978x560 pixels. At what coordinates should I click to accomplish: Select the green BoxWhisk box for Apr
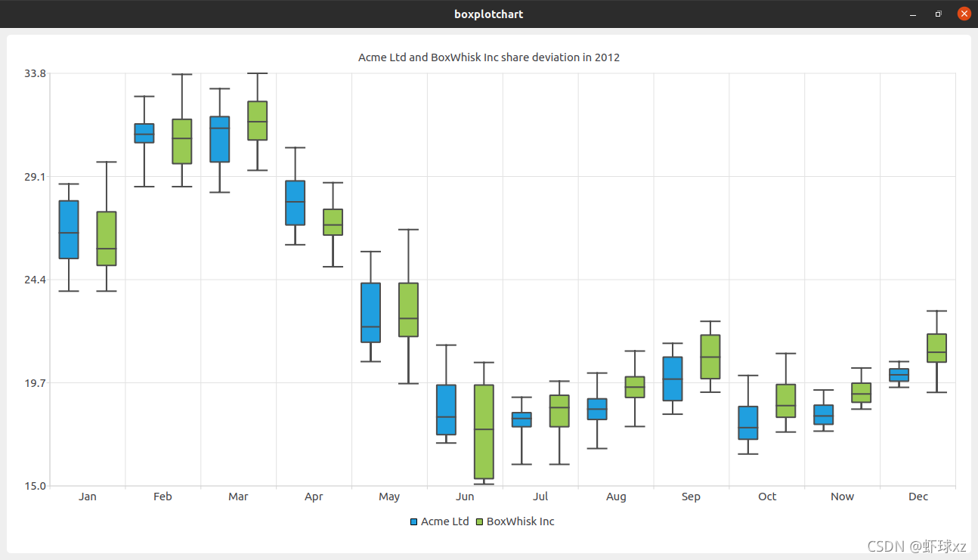point(333,222)
